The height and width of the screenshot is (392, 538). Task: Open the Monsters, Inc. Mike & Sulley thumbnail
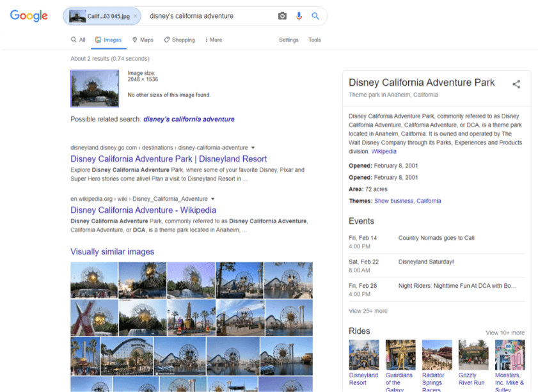pyautogui.click(x=510, y=355)
